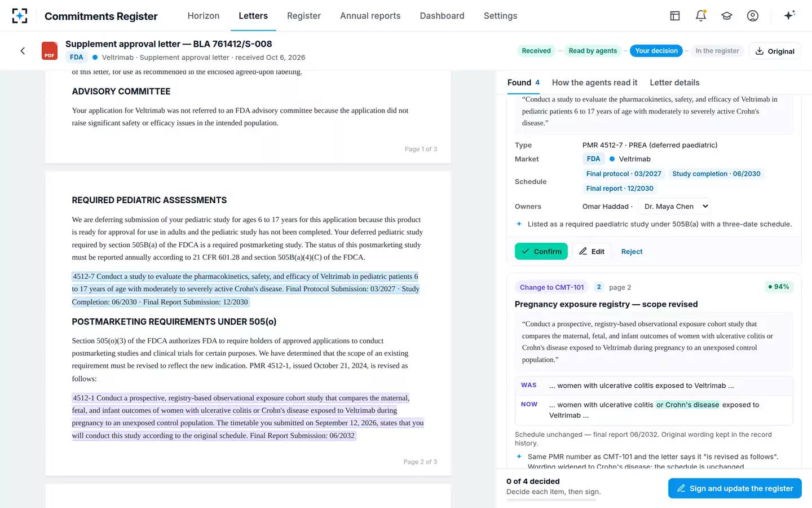Open the user account icon
Image resolution: width=812 pixels, height=508 pixels.
pyautogui.click(x=753, y=16)
